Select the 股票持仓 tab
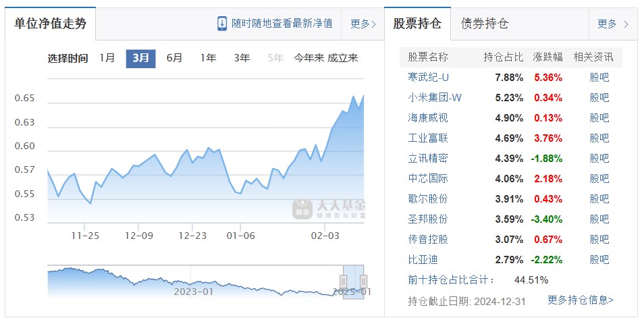 coord(417,24)
